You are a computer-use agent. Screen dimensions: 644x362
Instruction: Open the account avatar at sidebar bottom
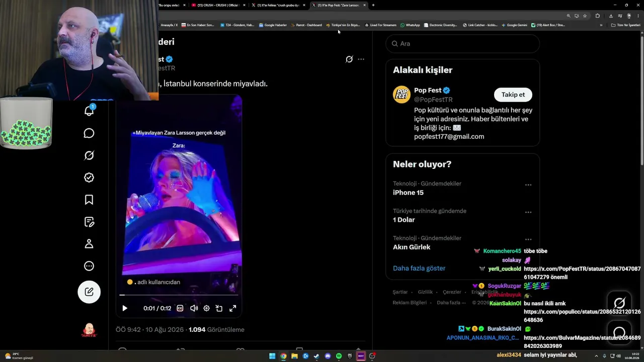coord(89,330)
